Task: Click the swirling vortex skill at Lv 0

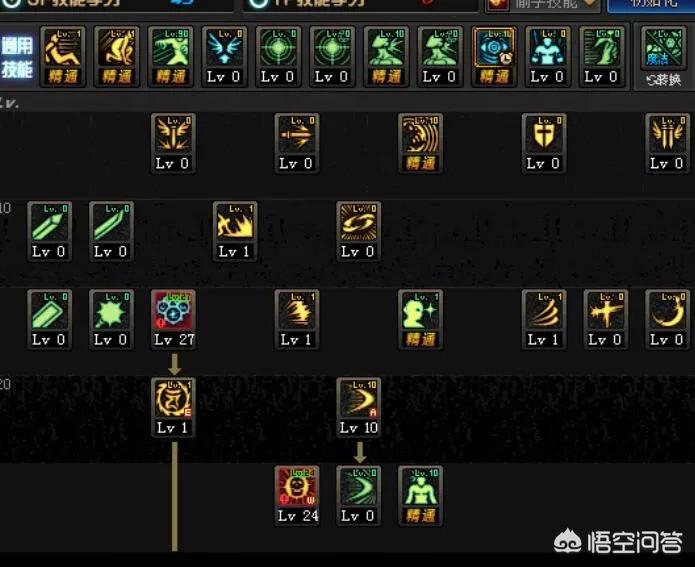Action: coord(359,231)
